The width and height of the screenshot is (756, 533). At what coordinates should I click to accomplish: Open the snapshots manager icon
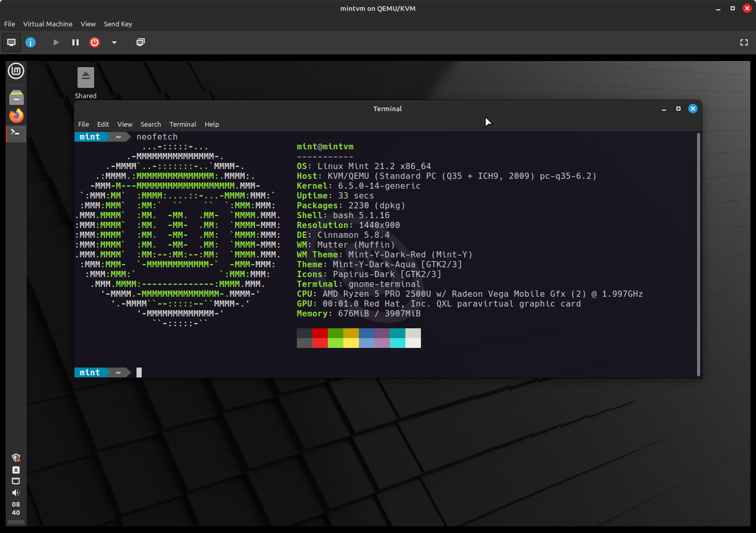(x=140, y=42)
